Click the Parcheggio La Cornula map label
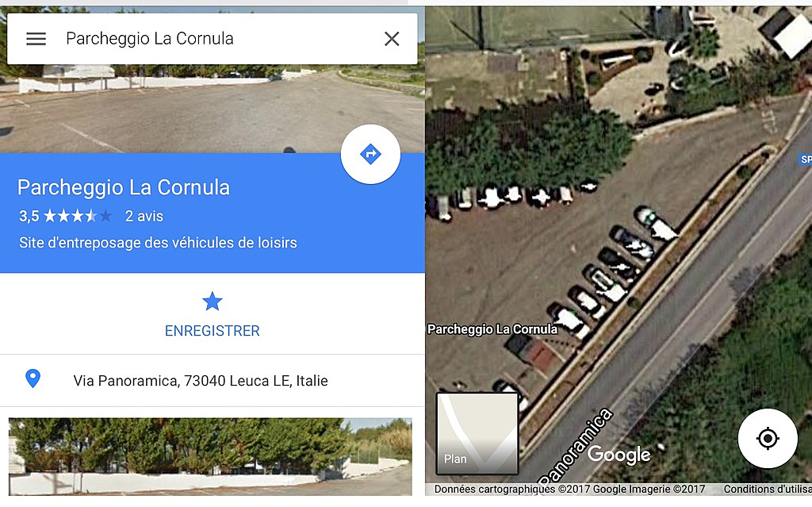 [x=492, y=329]
